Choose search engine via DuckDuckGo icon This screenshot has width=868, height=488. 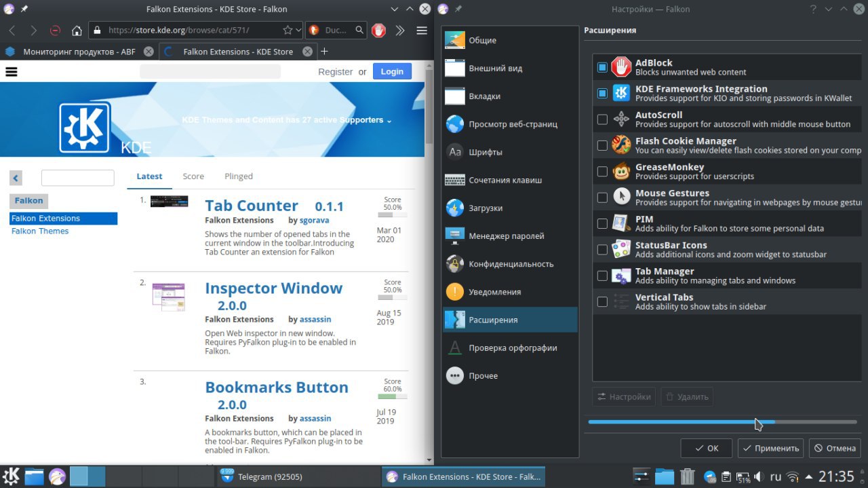pyautogui.click(x=314, y=31)
